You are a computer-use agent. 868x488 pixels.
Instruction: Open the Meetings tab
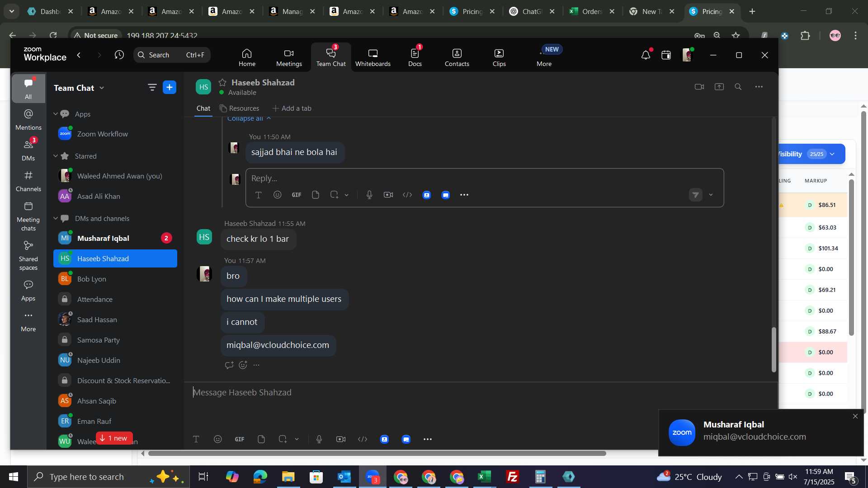pos(289,57)
